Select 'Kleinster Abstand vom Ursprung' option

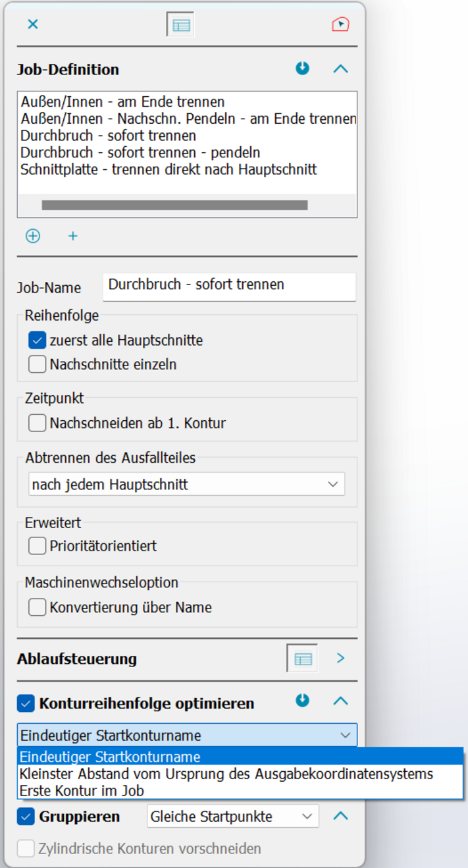click(226, 774)
